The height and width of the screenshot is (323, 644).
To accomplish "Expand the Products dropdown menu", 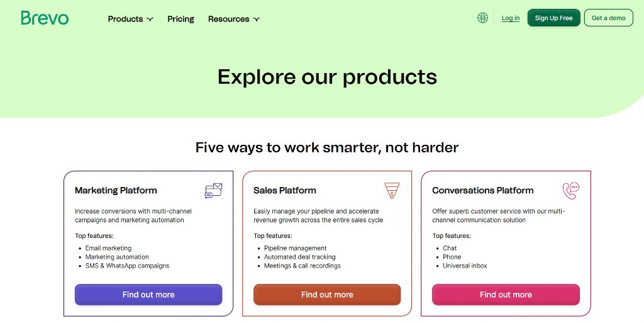I will (x=131, y=19).
